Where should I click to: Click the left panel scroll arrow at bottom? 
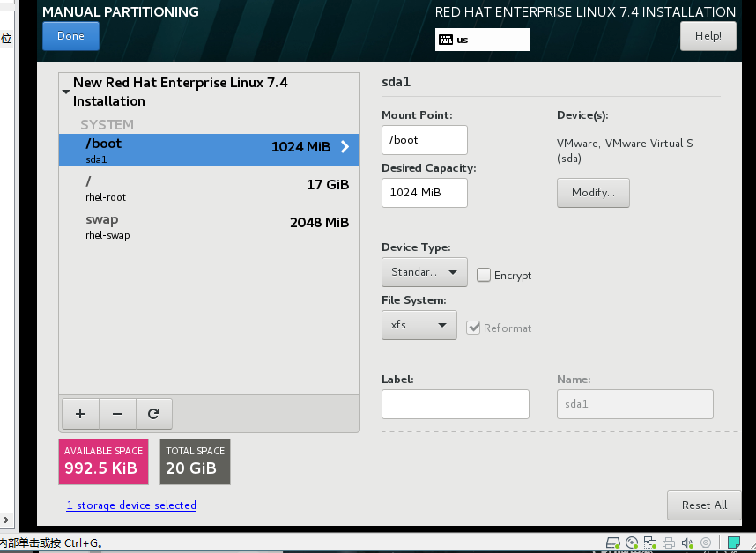pos(6,520)
